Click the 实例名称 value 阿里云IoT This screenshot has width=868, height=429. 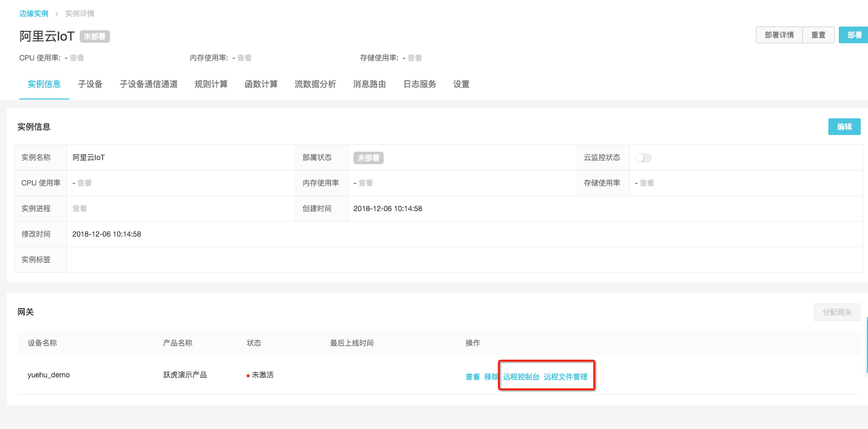pyautogui.click(x=89, y=157)
